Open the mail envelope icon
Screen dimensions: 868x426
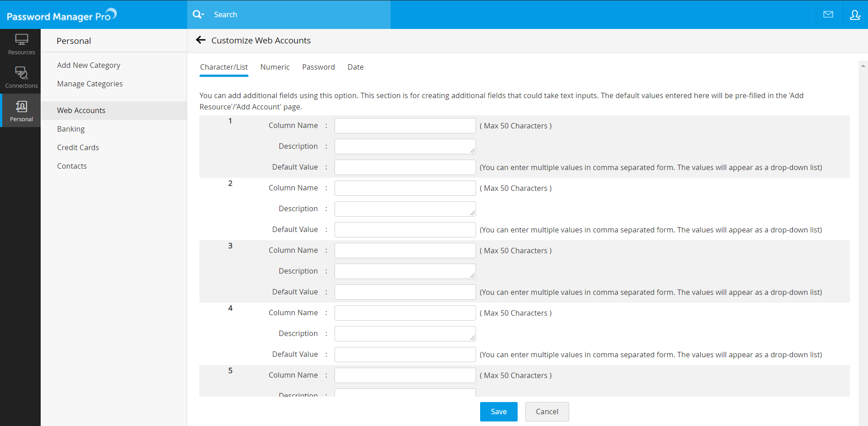(x=828, y=14)
